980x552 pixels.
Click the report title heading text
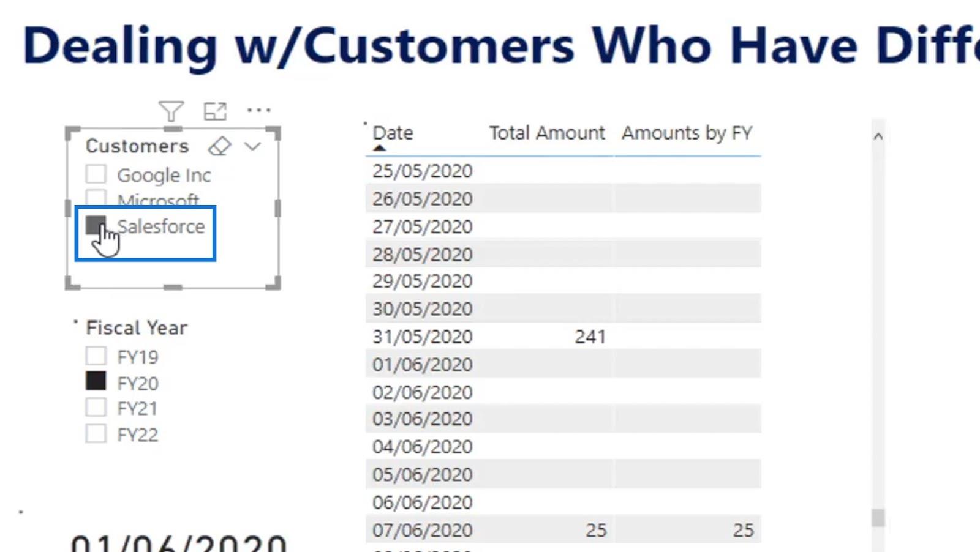501,46
